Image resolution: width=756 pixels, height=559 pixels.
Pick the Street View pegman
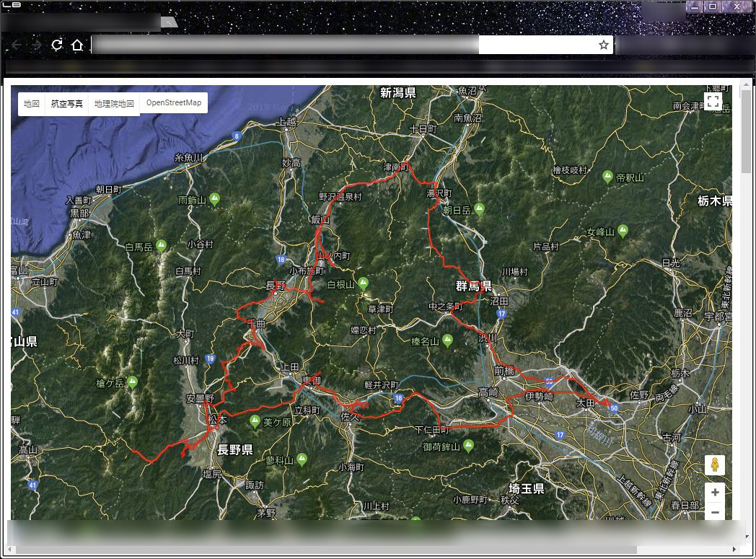pyautogui.click(x=715, y=465)
